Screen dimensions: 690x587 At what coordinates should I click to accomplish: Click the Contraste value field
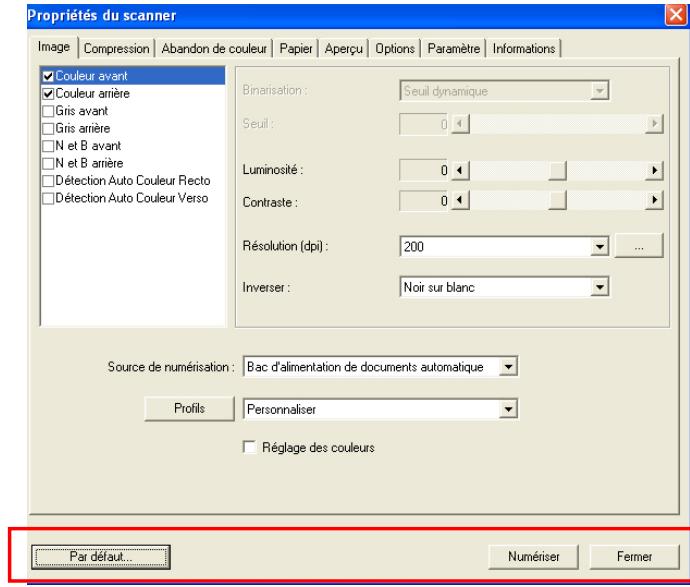tap(423, 201)
